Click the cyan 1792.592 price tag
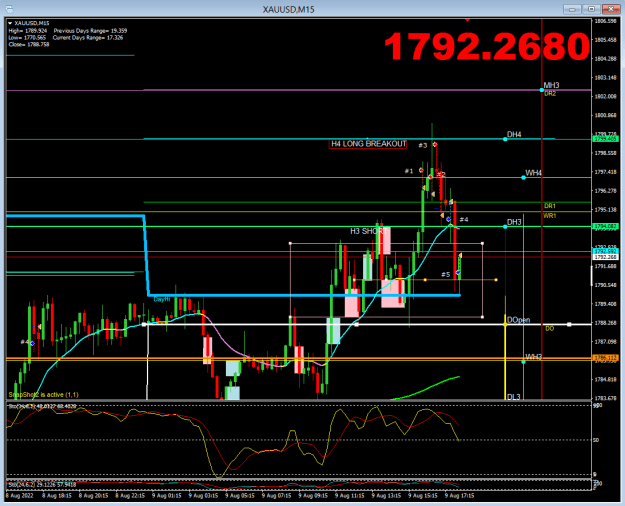 [x=606, y=251]
